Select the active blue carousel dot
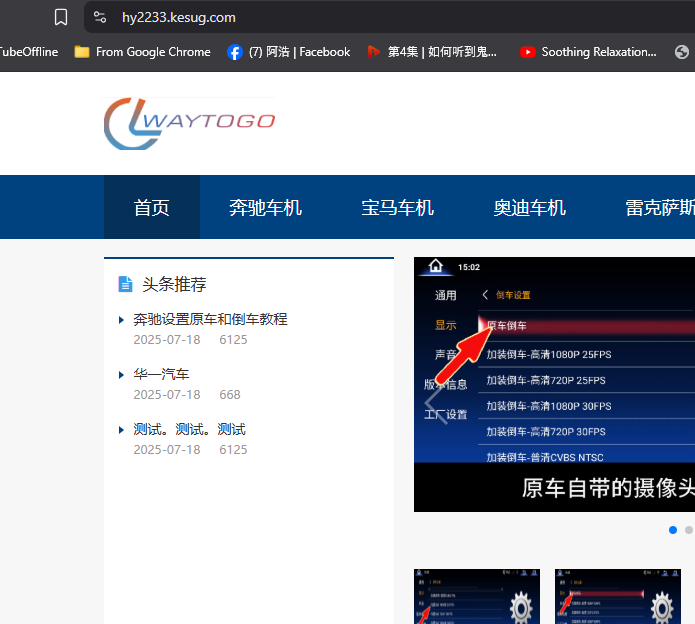Viewport: 695px width, 624px height. (673, 530)
